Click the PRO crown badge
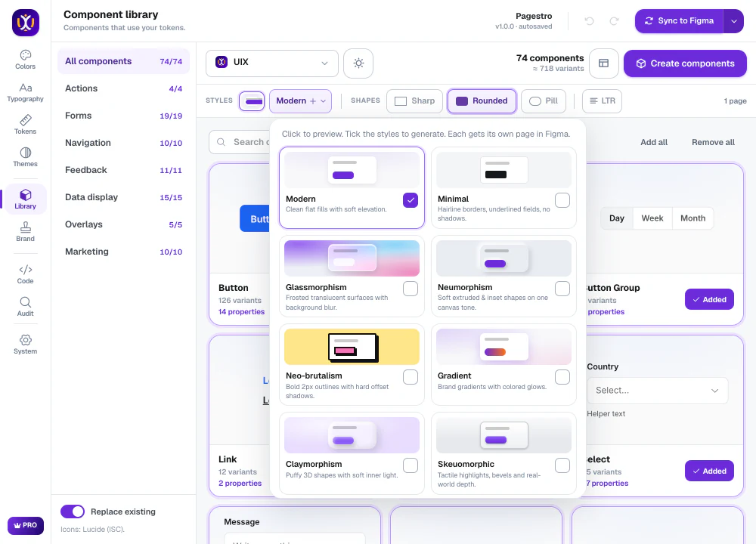 [26, 526]
